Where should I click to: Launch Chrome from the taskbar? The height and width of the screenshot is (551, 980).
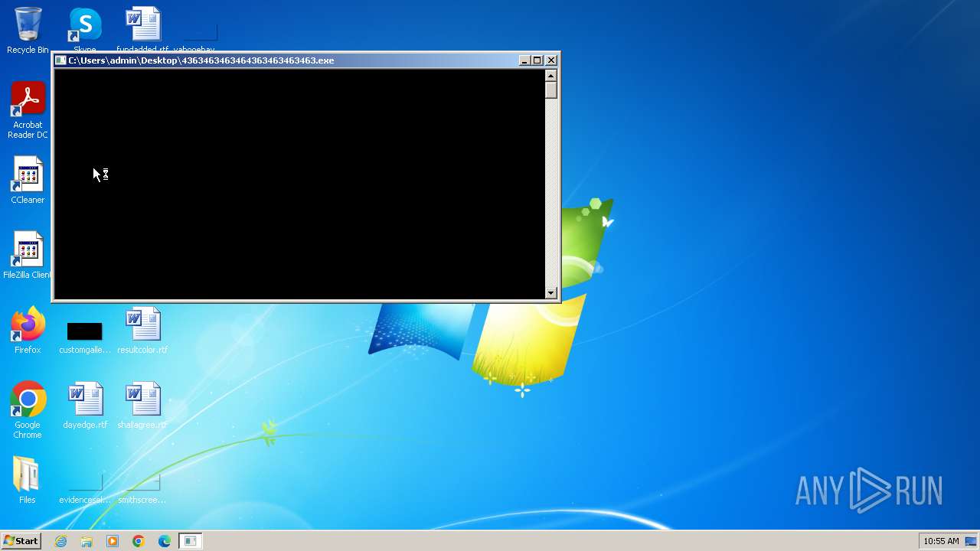(139, 541)
